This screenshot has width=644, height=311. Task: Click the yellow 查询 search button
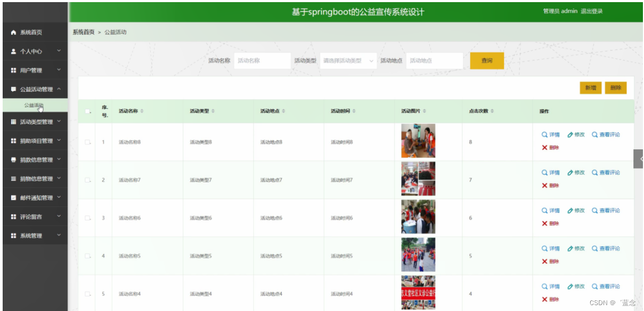tap(486, 61)
